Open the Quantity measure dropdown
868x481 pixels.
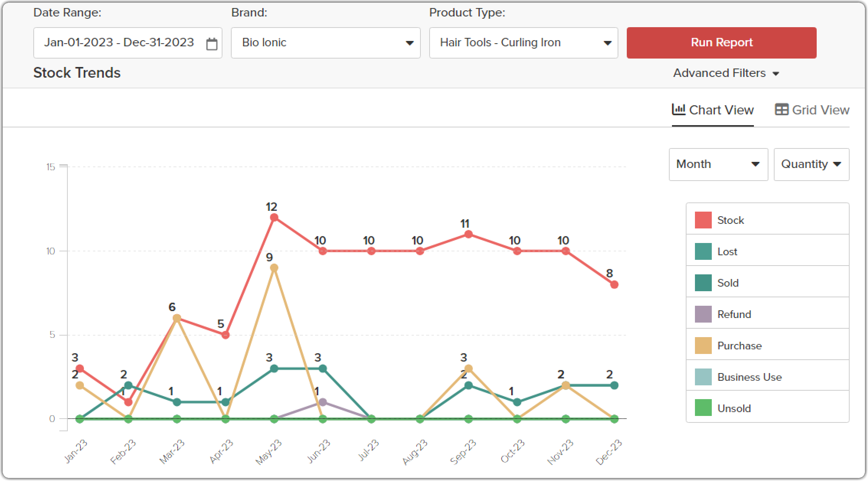[x=811, y=164]
